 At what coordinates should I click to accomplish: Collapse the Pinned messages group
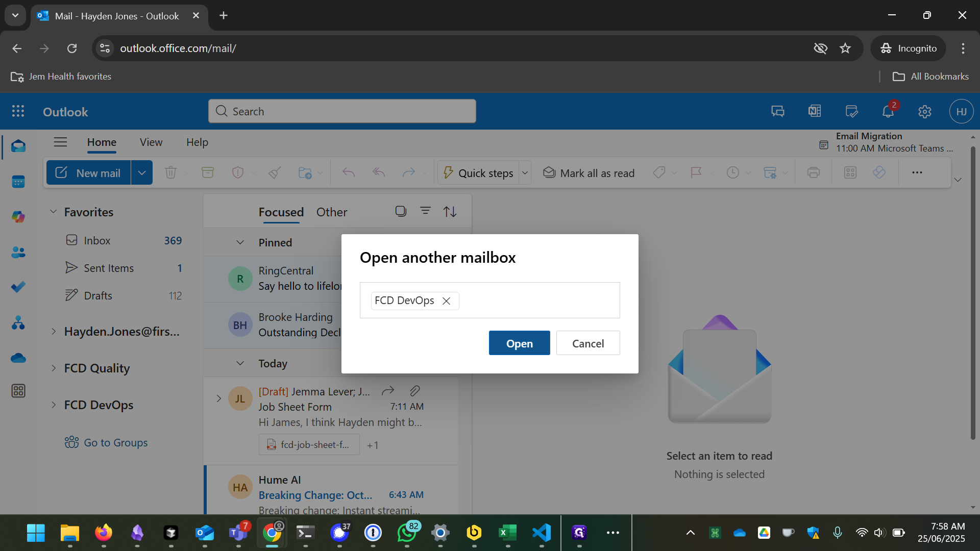[x=240, y=242]
